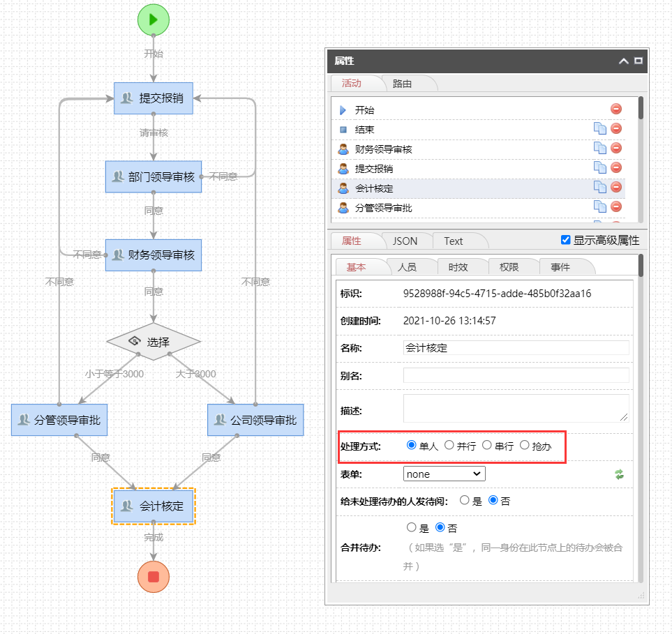
Task: Copy the 提交报销 activity via copy icon
Action: [x=599, y=167]
